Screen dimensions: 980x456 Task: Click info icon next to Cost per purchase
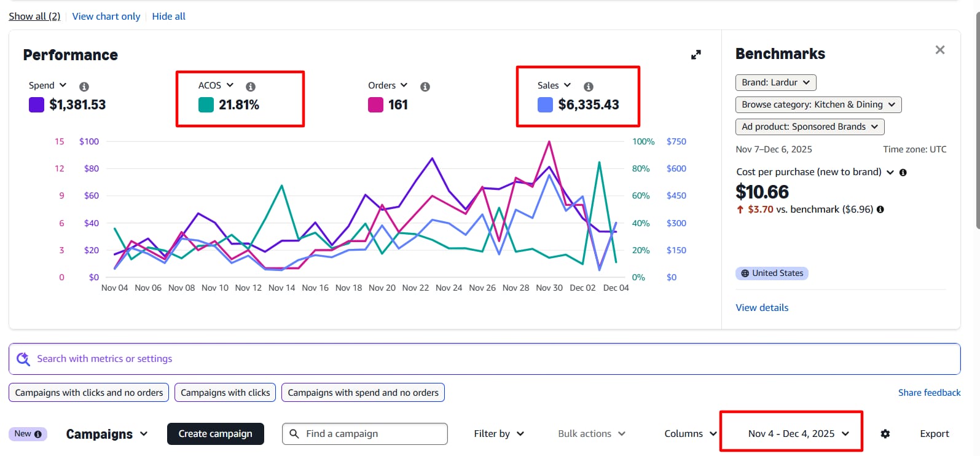point(903,173)
